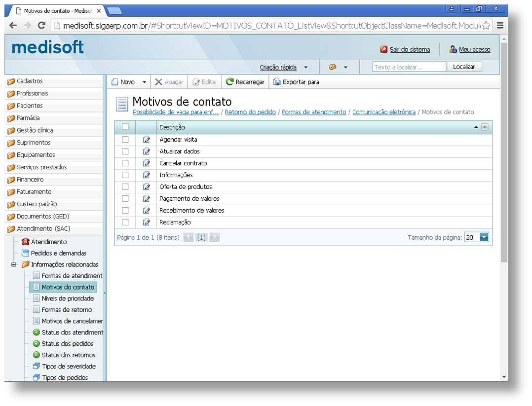Click the Localizar button
Screen dimensions: 532x406
pyautogui.click(x=463, y=66)
